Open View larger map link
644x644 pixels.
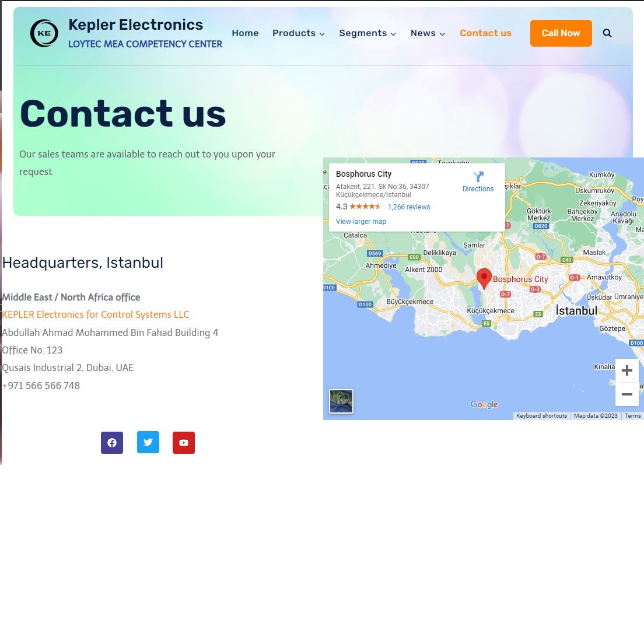pyautogui.click(x=360, y=222)
